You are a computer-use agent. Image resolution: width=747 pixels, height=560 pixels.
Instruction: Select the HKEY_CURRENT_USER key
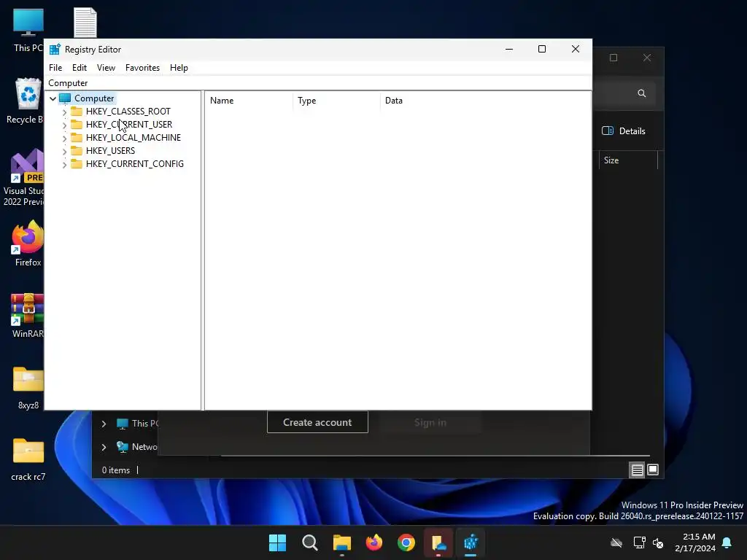(x=129, y=124)
